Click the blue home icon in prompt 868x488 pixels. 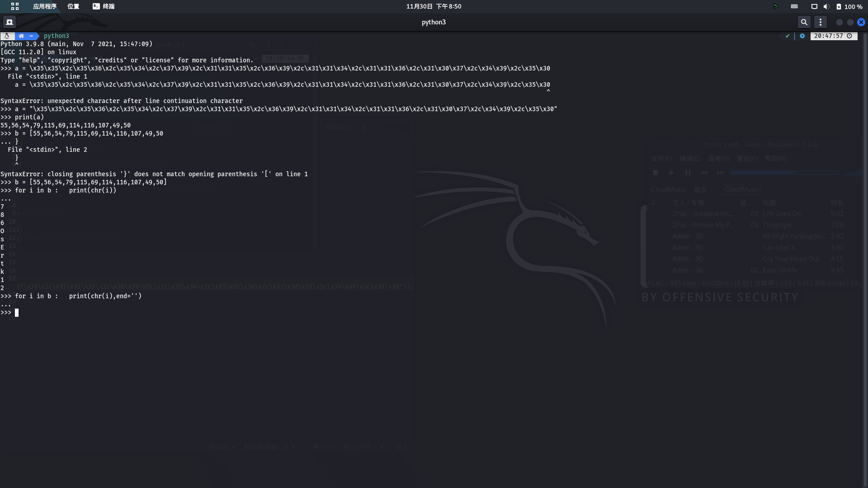tap(21, 36)
